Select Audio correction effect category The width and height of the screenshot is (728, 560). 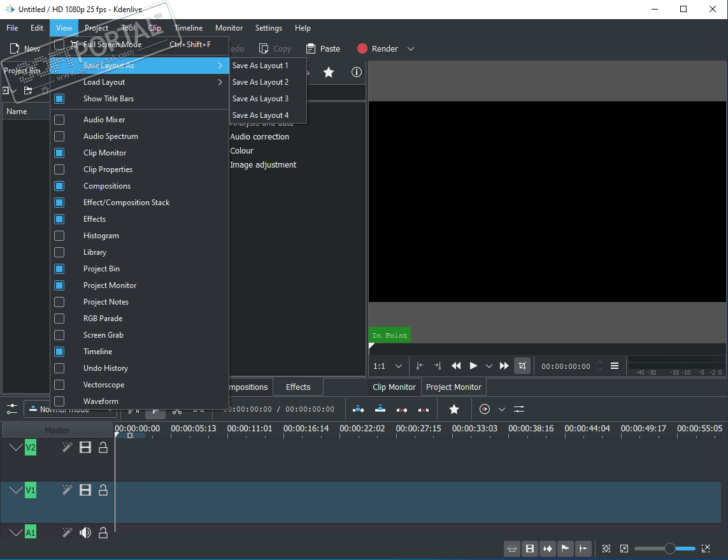coord(259,136)
